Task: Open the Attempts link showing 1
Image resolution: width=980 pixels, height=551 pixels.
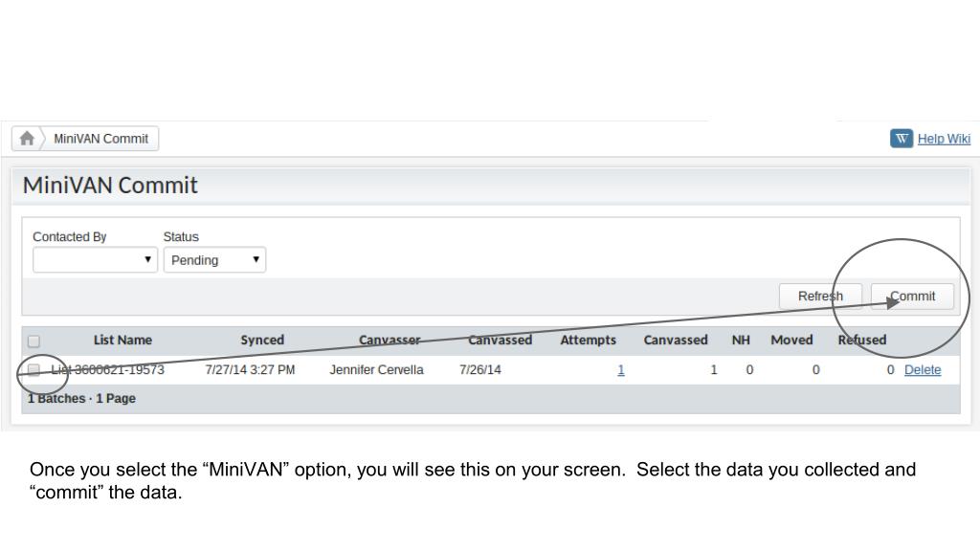Action: click(620, 370)
